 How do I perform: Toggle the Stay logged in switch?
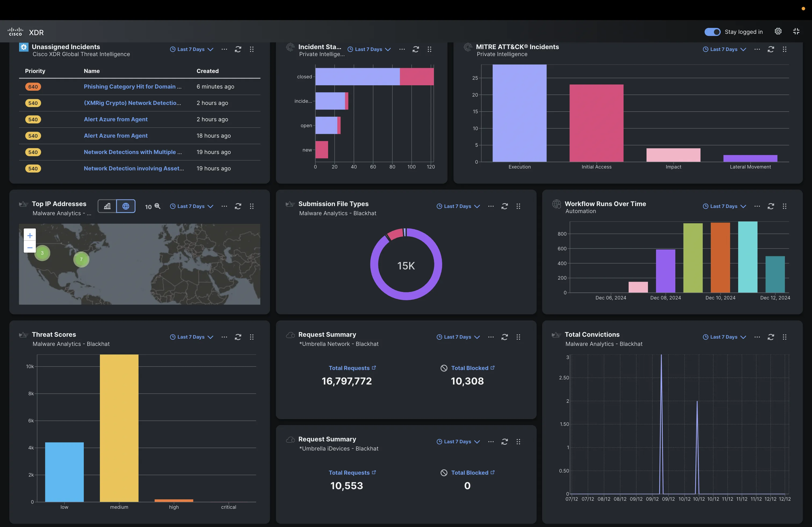pos(712,32)
